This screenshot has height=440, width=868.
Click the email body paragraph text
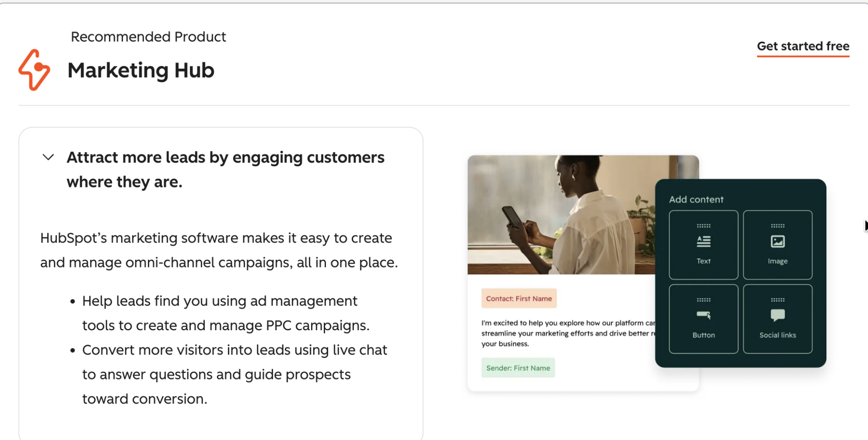(568, 333)
